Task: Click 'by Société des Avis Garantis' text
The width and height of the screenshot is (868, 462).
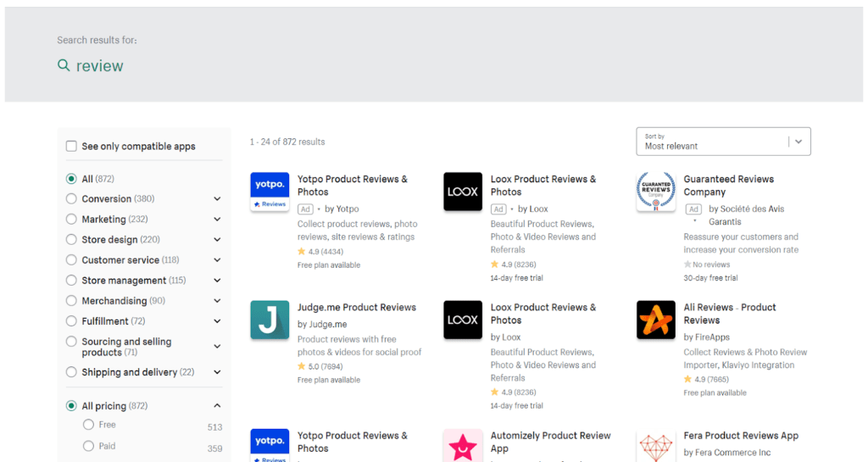Action: pos(746,215)
